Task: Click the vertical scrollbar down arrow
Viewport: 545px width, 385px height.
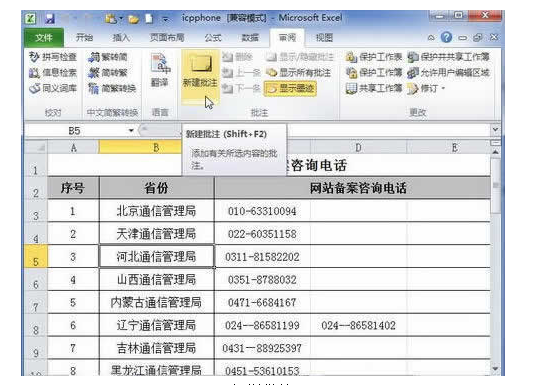Action: [x=495, y=369]
